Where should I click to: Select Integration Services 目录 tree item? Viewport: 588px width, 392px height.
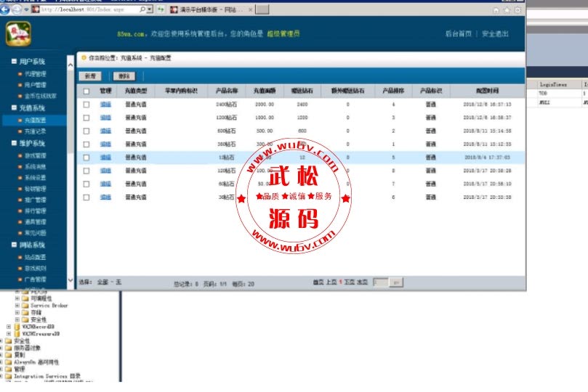(47, 376)
